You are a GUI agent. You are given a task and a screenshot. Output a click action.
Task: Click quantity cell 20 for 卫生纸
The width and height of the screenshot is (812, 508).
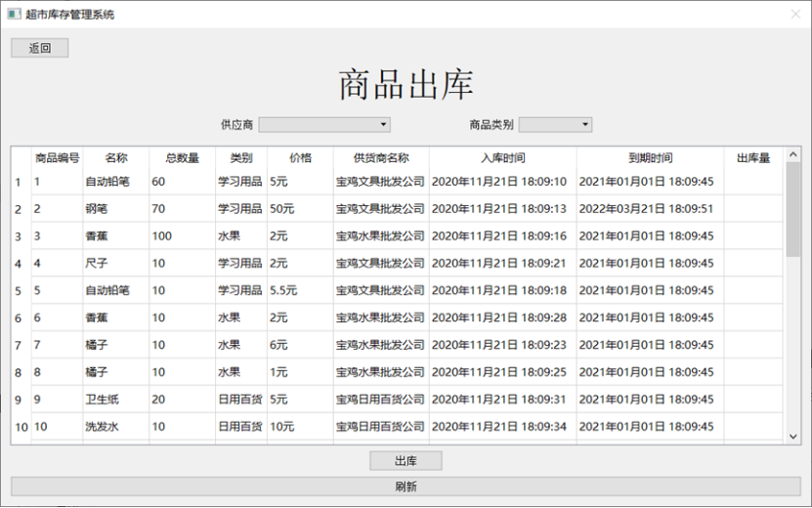(x=183, y=400)
